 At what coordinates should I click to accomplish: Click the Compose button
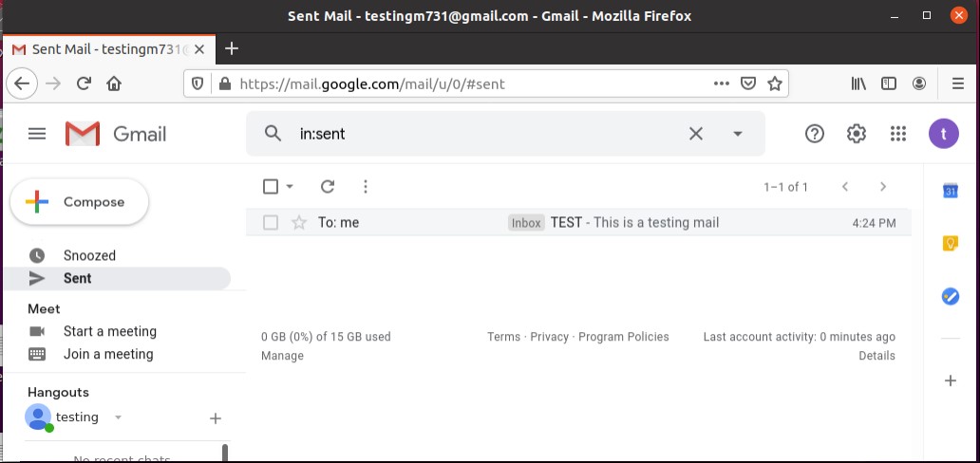click(80, 202)
